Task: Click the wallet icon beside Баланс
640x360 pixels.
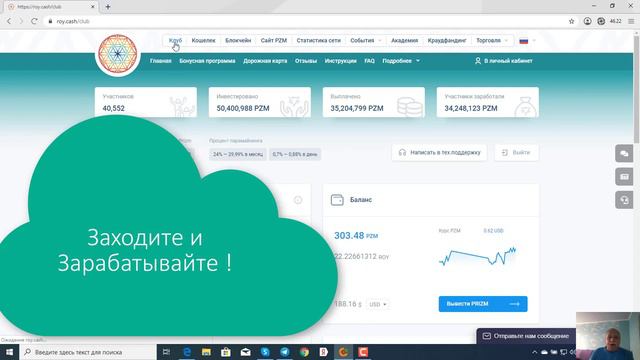Action: click(x=337, y=200)
